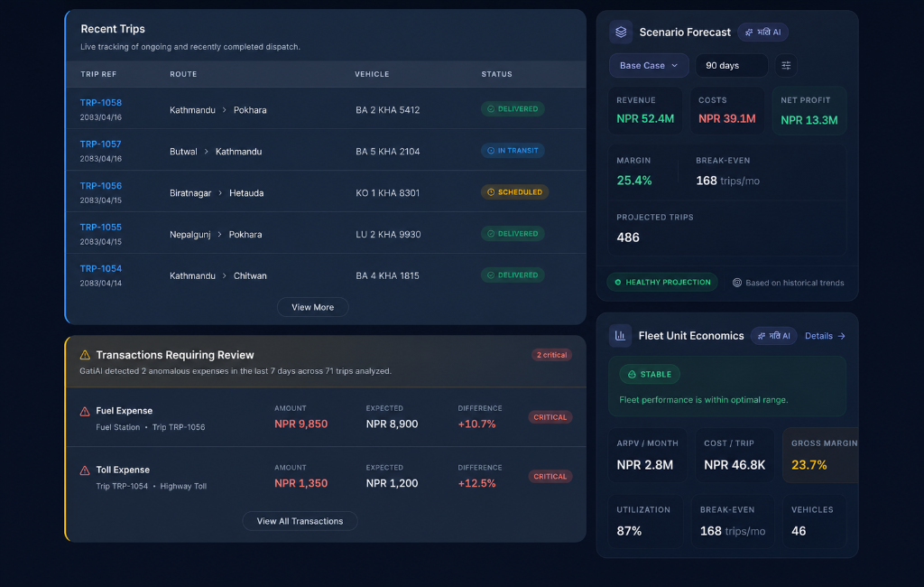Click vehicle BA 4 KHA 1815
Screen dimensions: 924x587
point(387,275)
